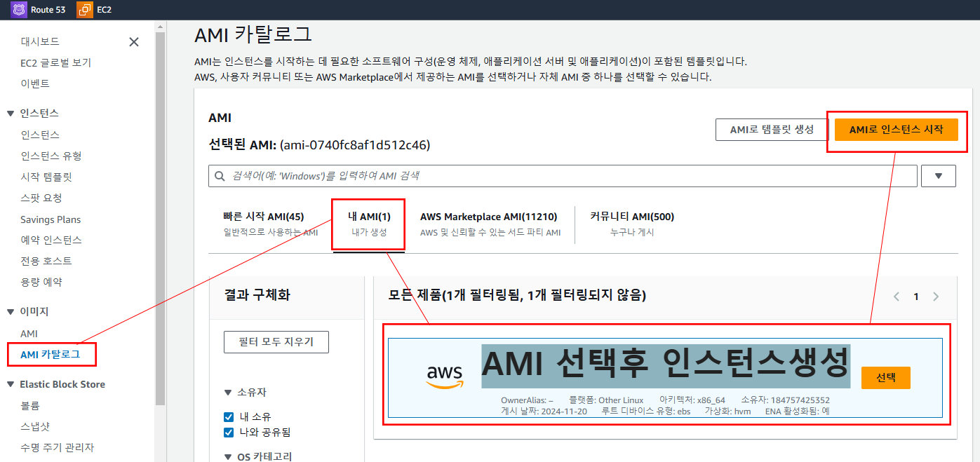Click the '플랫폼: Other Linux' text
The image size is (980, 462).
605,400
